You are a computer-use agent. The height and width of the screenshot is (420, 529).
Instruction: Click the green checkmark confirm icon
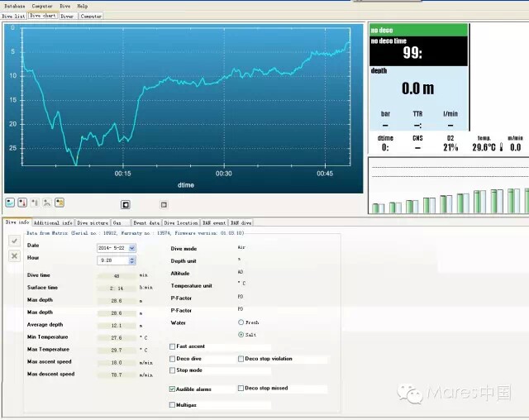14,241
